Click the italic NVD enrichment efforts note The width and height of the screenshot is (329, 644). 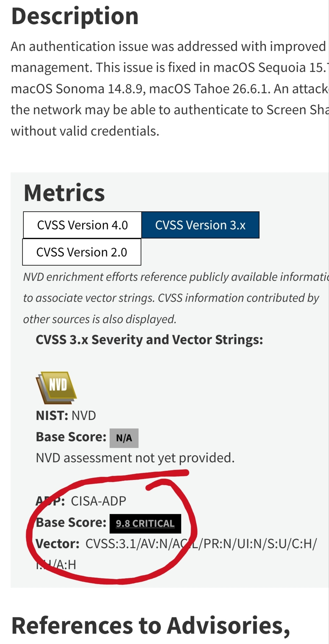[176, 298]
